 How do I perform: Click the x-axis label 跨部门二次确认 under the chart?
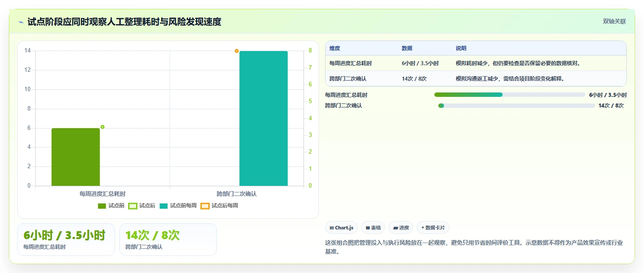point(237,194)
